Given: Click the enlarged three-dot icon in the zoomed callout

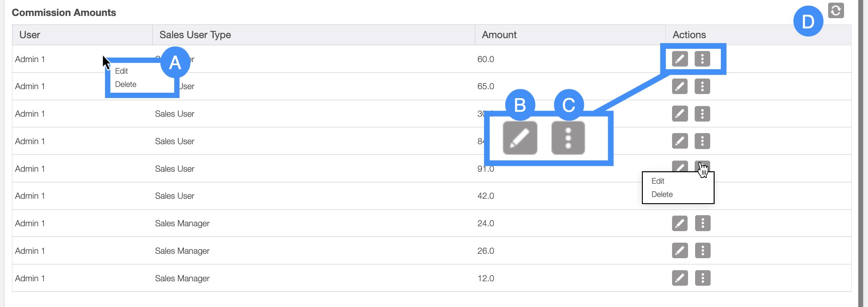Looking at the screenshot, I should pyautogui.click(x=568, y=138).
